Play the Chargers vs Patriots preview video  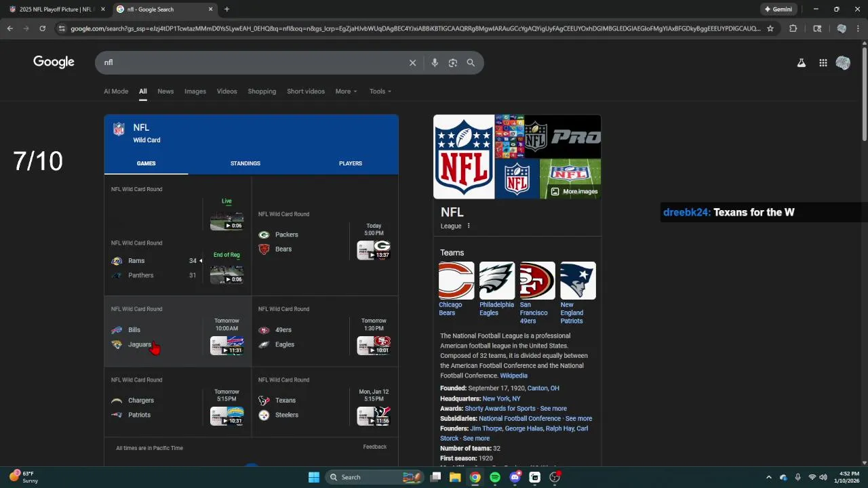(226, 415)
